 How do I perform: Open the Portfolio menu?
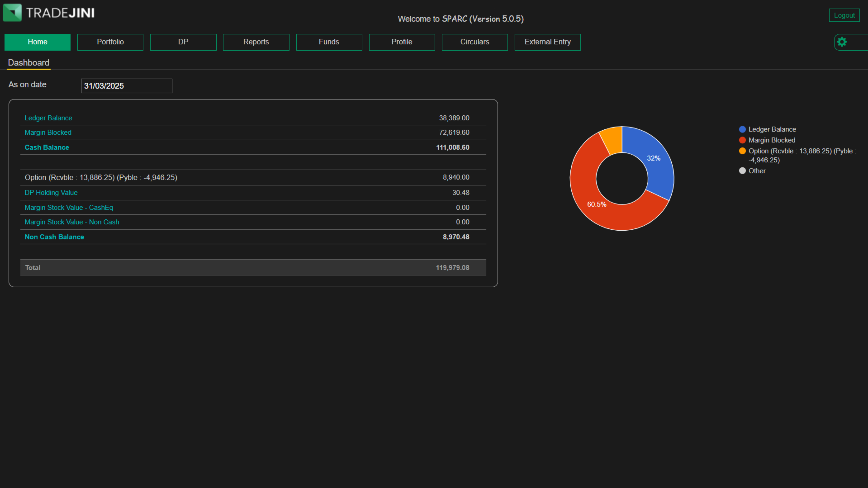tap(110, 42)
